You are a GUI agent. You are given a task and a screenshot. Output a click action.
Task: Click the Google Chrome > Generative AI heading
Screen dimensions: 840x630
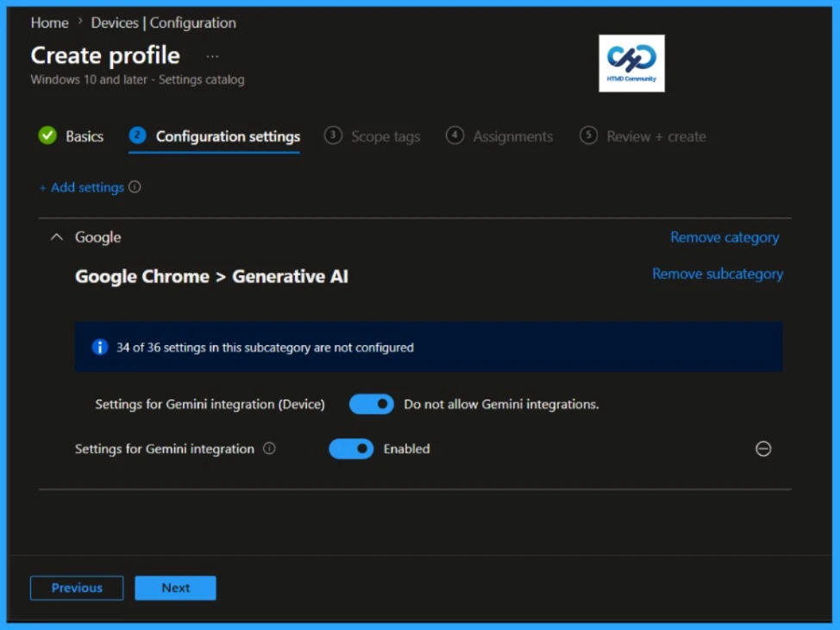tap(211, 276)
